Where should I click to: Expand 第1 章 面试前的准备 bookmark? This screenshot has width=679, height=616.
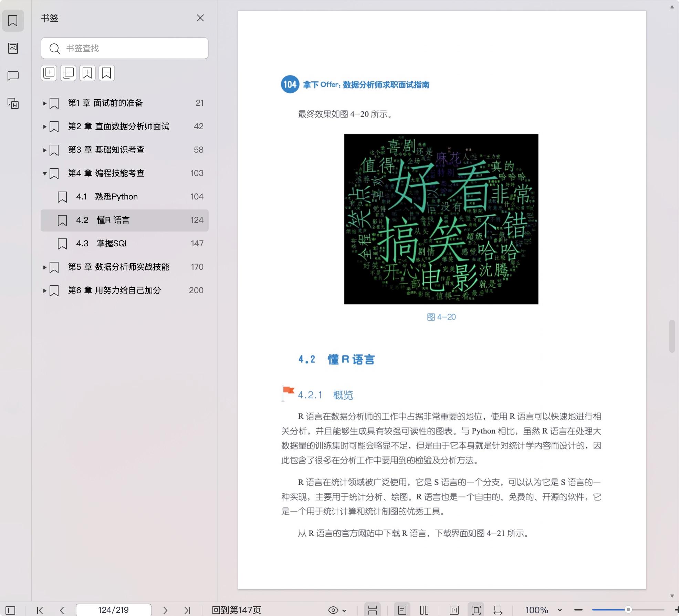coord(44,103)
